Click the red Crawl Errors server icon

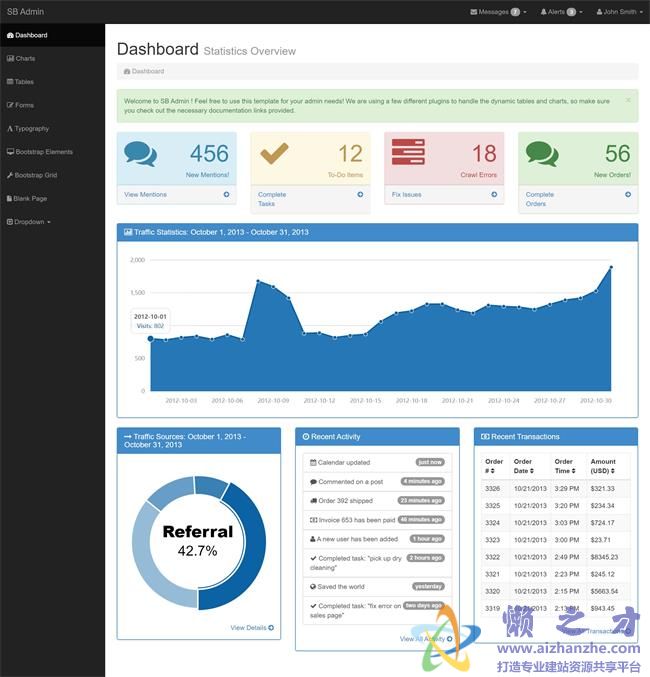[408, 153]
